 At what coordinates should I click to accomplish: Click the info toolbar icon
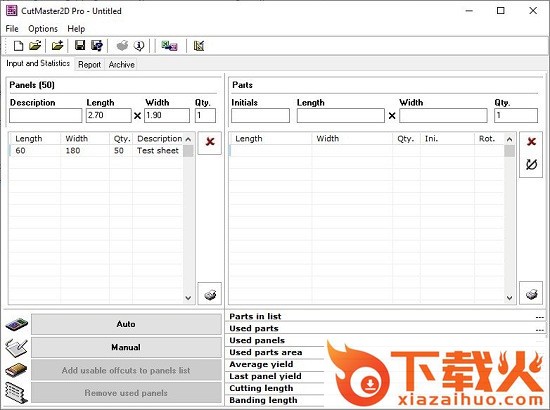[x=139, y=46]
